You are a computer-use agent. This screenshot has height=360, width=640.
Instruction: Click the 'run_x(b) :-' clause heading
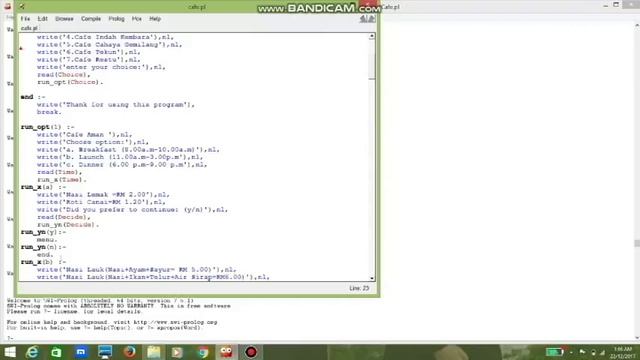pyautogui.click(x=43, y=262)
